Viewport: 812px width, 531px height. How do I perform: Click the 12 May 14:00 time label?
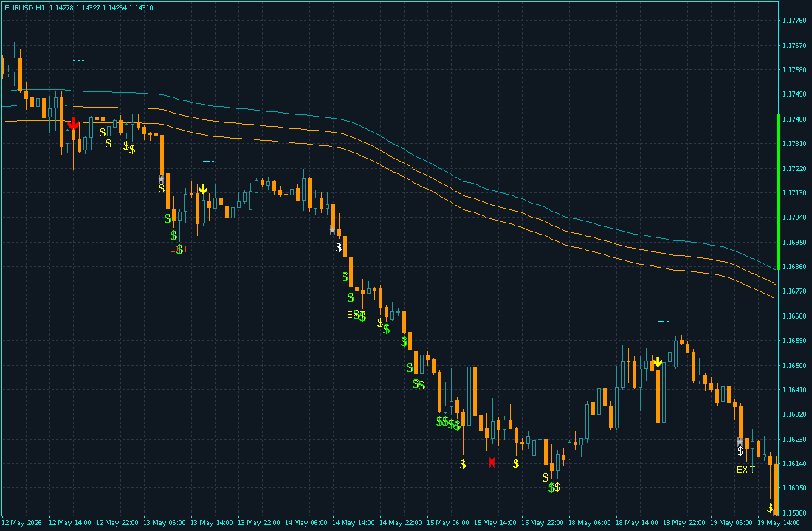coord(70,523)
